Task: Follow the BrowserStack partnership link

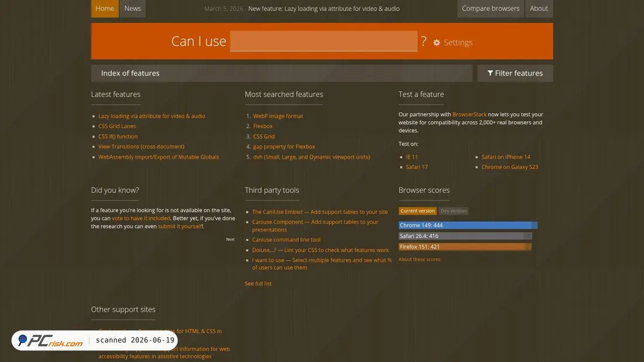Action: [470, 115]
